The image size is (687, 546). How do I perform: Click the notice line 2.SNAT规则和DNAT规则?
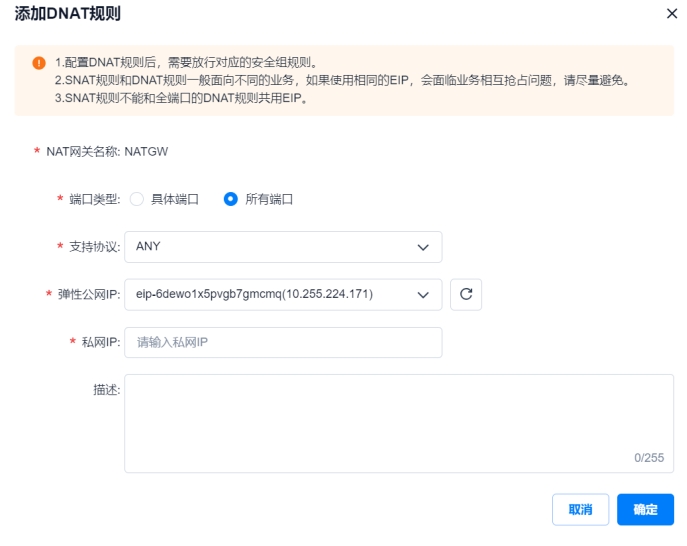click(x=342, y=80)
